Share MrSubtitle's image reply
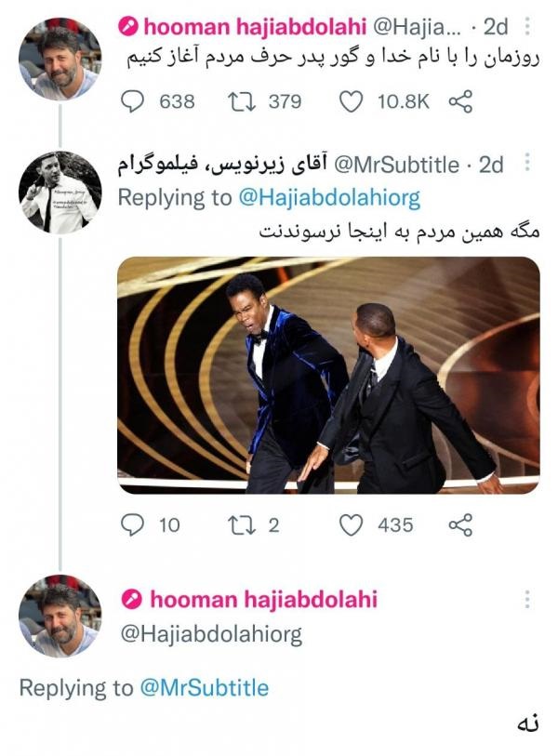Screen dimensions: 558x756 pos(460,525)
